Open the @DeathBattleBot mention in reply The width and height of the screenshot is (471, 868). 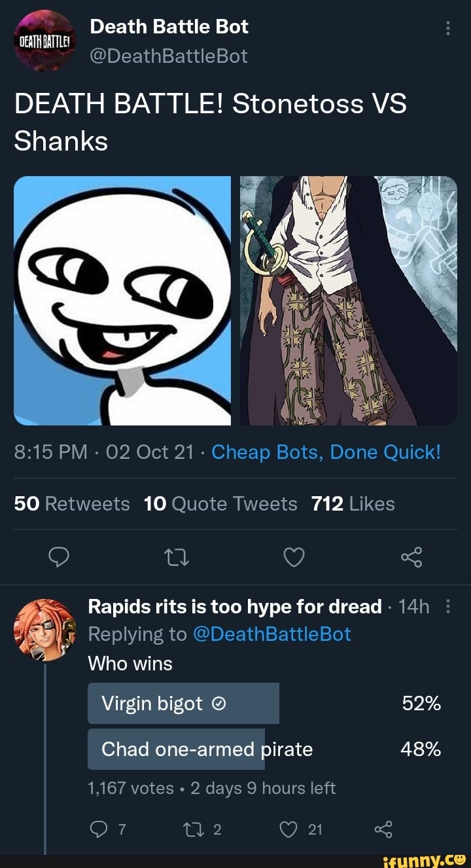click(x=273, y=634)
